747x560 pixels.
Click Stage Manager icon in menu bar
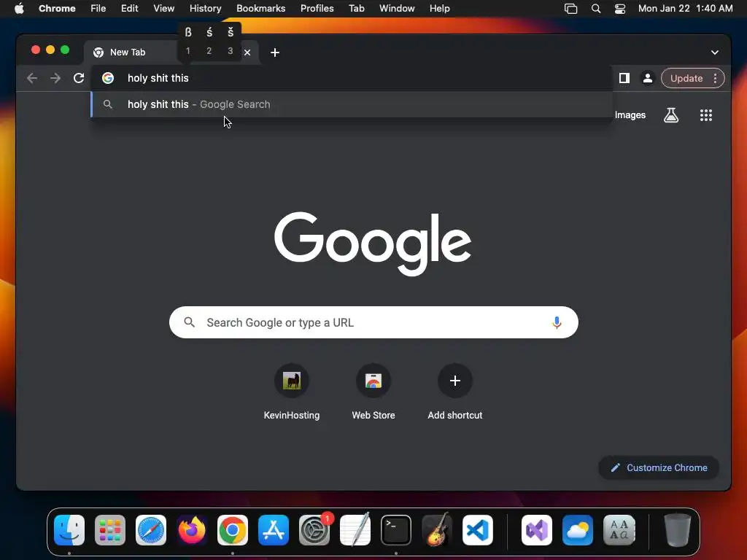click(x=570, y=9)
